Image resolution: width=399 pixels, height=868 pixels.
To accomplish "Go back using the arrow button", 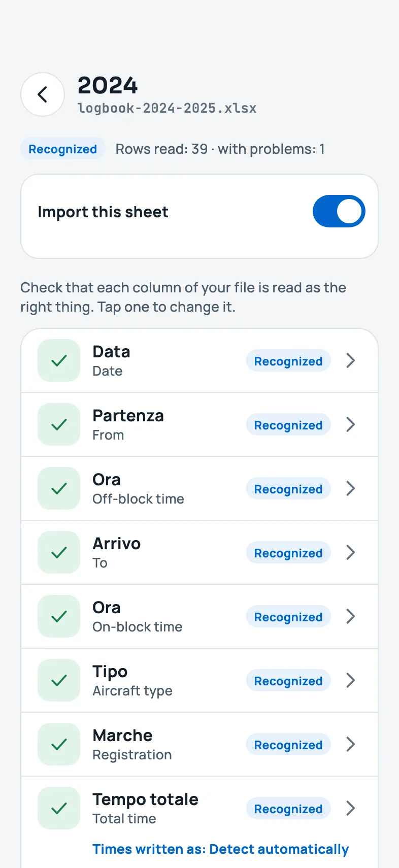I will 43,94.
